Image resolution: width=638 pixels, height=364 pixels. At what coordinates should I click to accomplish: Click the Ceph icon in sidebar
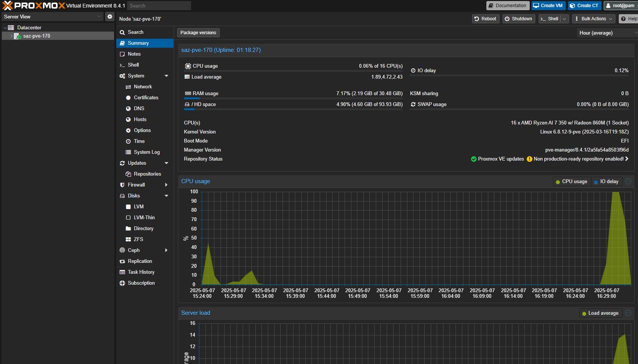pos(122,250)
